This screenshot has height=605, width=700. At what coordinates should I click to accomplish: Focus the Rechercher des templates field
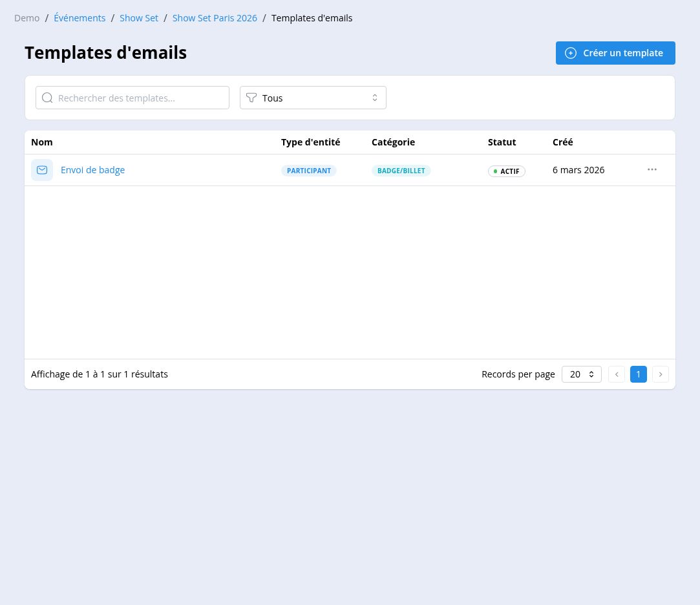point(133,98)
